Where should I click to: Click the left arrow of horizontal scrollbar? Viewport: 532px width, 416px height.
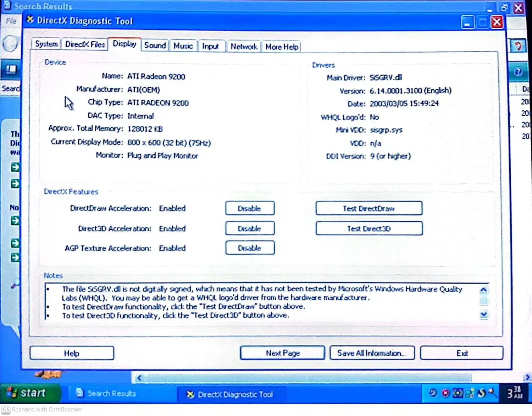click(x=139, y=378)
